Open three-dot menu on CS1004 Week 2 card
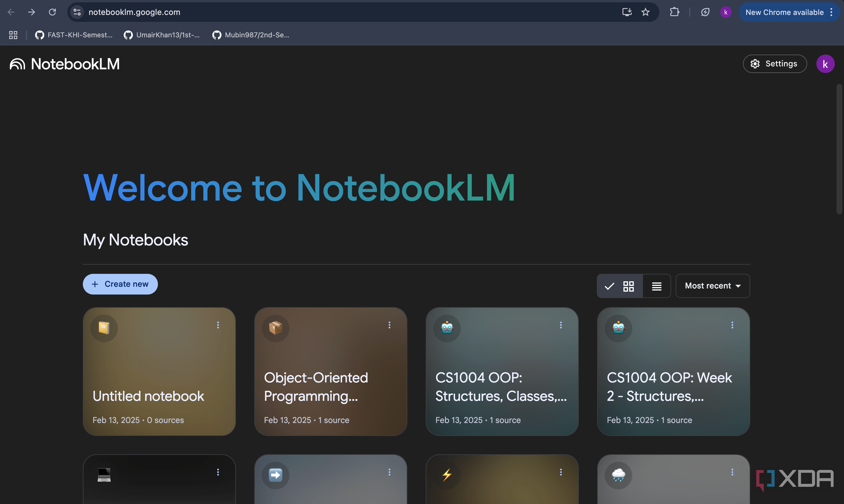The width and height of the screenshot is (844, 504). pyautogui.click(x=732, y=325)
